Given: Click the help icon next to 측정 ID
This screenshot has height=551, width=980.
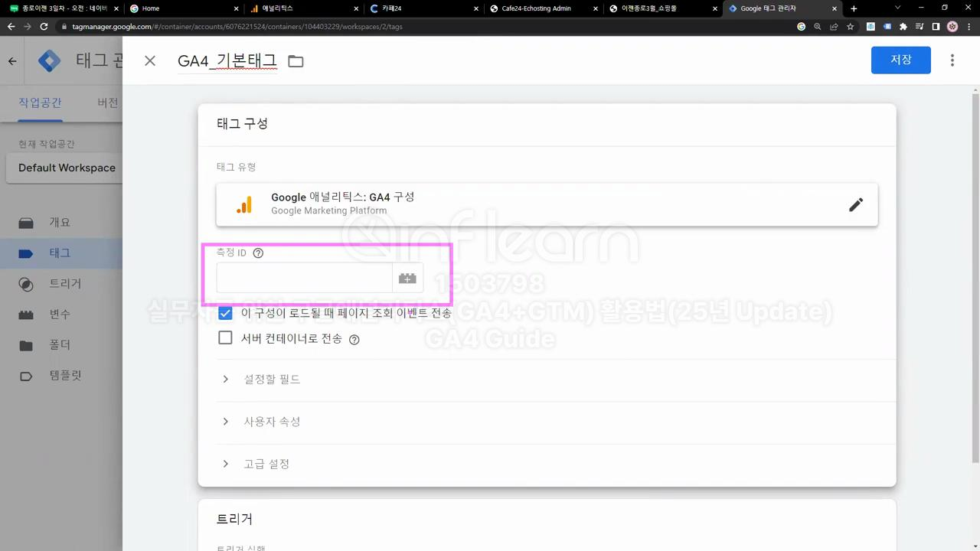Looking at the screenshot, I should 258,253.
